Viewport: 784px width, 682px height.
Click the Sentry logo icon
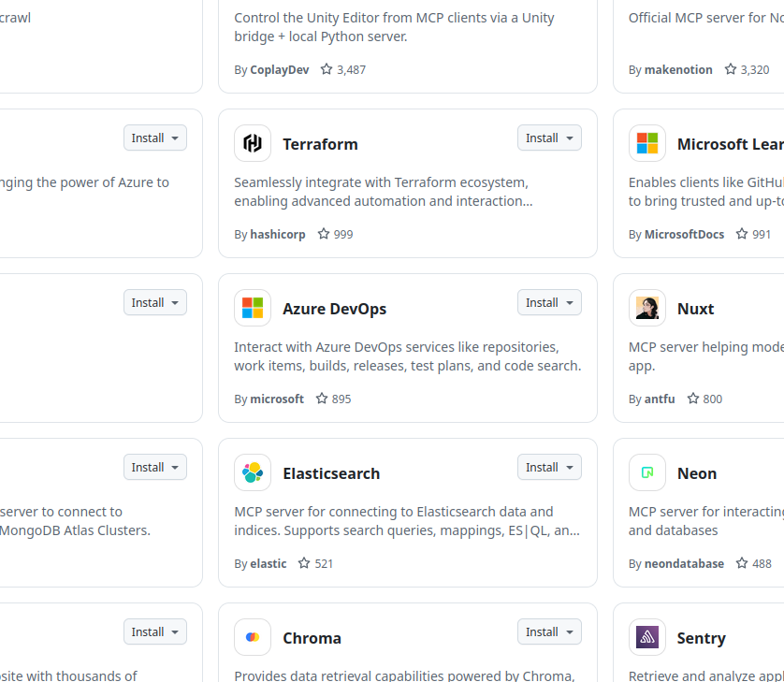[x=647, y=637]
